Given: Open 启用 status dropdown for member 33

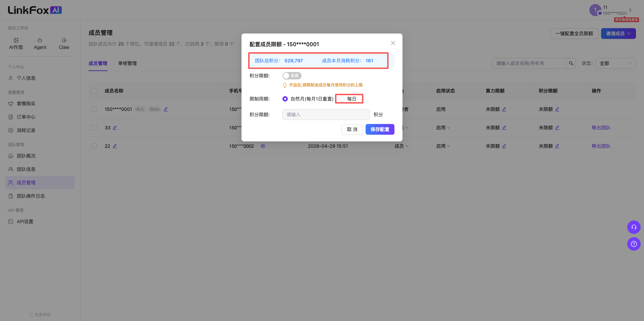Looking at the screenshot, I should (443, 128).
